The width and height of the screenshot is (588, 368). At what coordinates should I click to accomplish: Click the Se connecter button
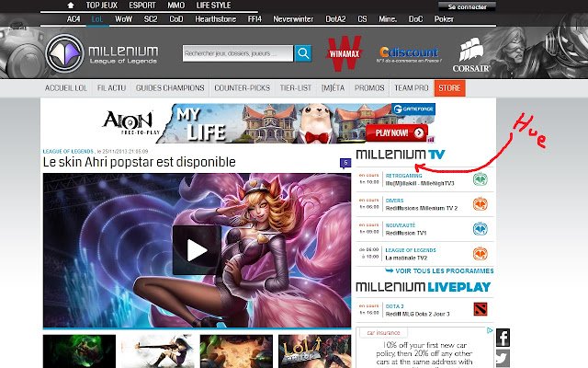pos(467,6)
